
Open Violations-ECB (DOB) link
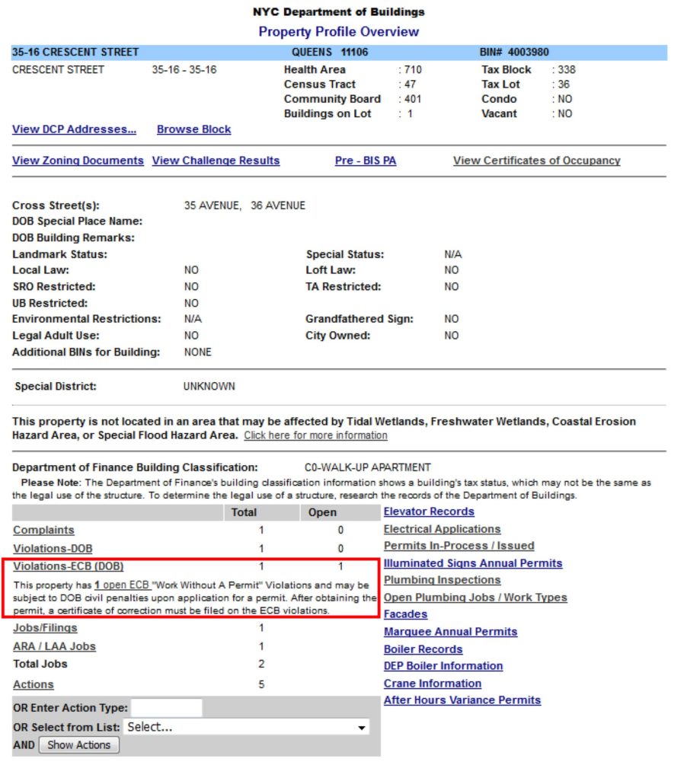(68, 566)
